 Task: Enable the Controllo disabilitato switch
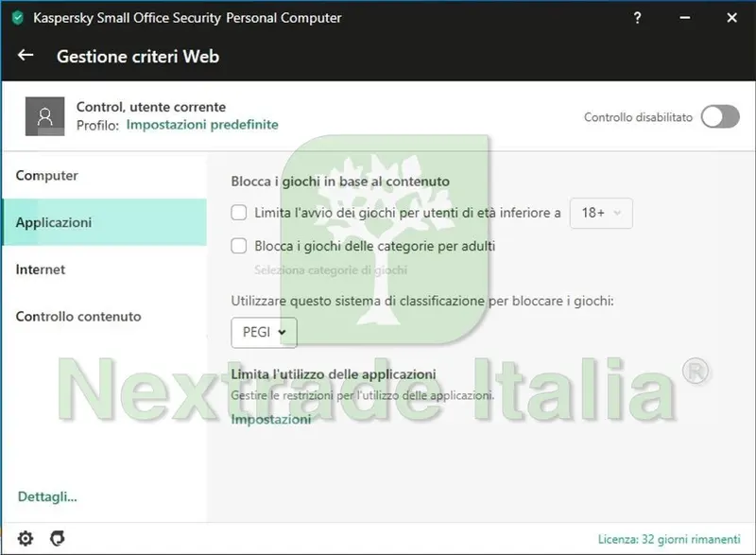720,116
